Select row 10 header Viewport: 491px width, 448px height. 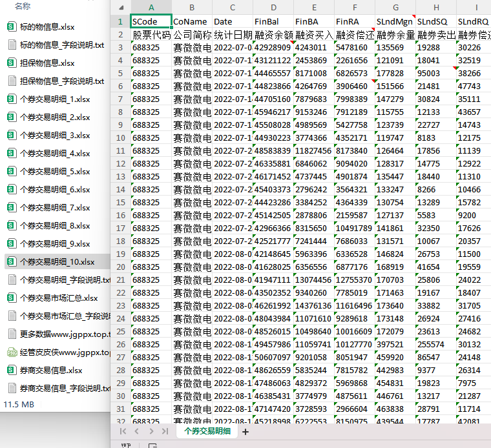click(x=121, y=138)
